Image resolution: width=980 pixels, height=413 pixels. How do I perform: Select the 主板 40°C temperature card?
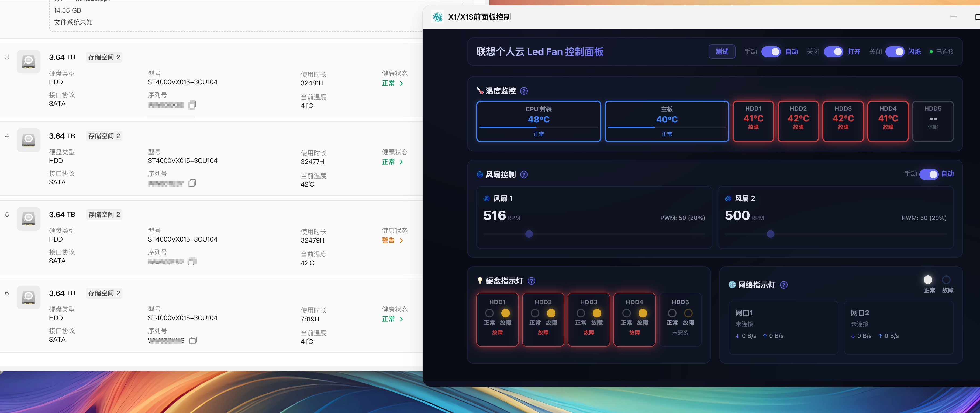coord(667,122)
